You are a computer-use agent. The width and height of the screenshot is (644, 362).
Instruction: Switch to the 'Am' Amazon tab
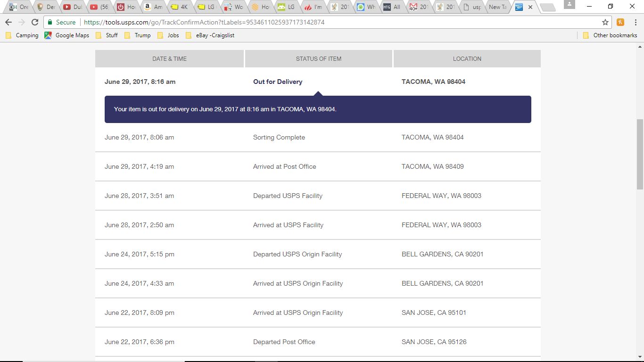(x=154, y=7)
